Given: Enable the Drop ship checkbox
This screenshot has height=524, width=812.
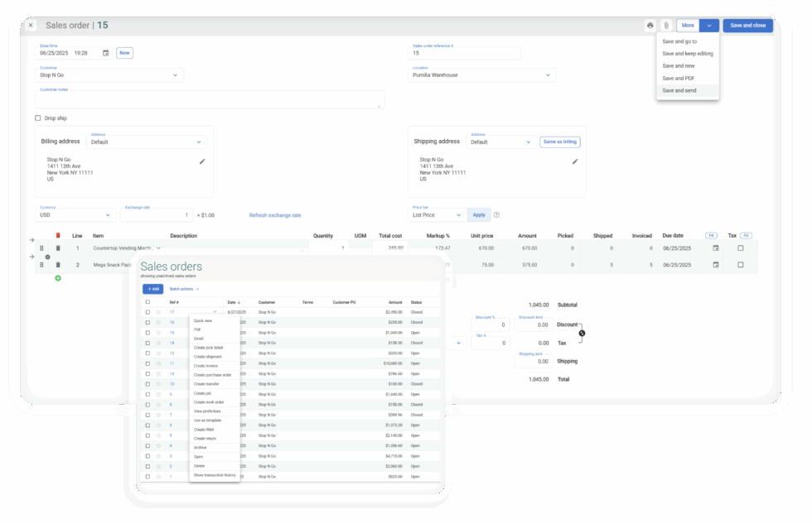Looking at the screenshot, I should (37, 118).
